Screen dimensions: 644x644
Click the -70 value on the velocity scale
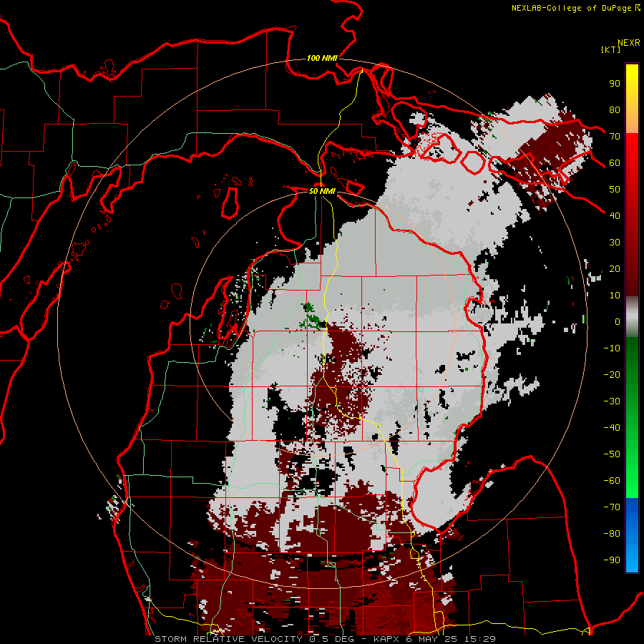(612, 507)
